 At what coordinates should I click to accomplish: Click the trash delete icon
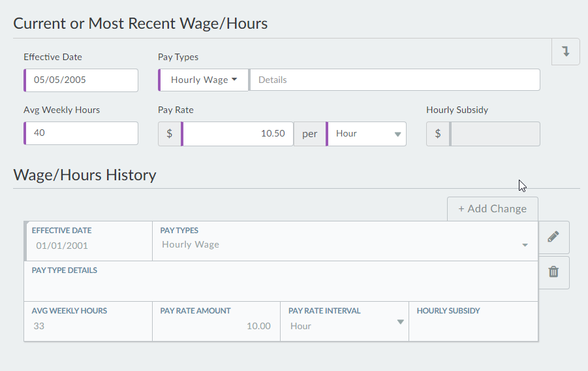(553, 272)
